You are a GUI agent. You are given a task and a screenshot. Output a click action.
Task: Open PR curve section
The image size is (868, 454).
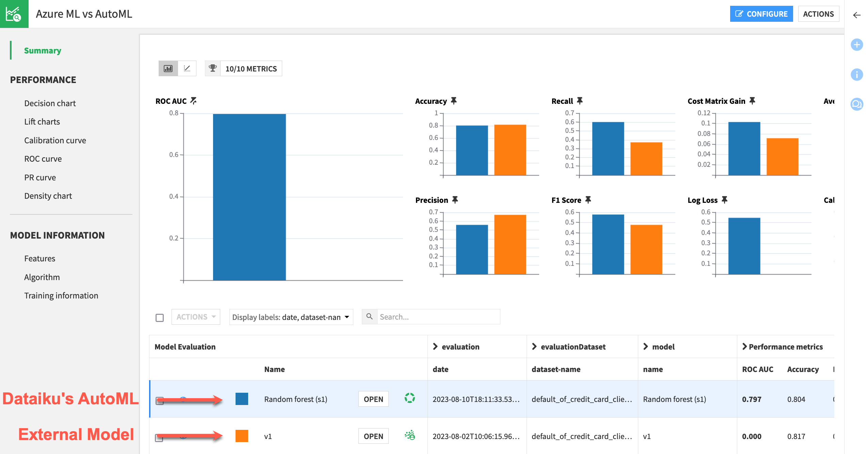coord(40,177)
